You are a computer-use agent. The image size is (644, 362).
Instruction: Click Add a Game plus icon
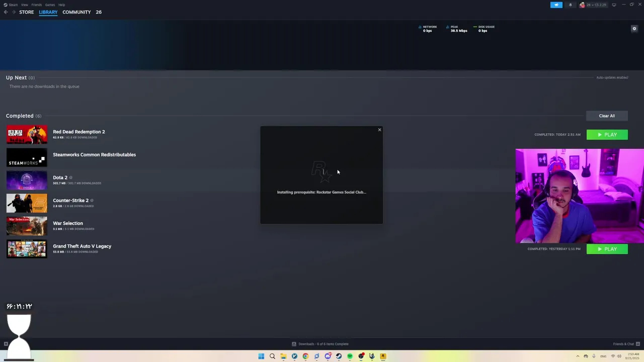coord(6,344)
